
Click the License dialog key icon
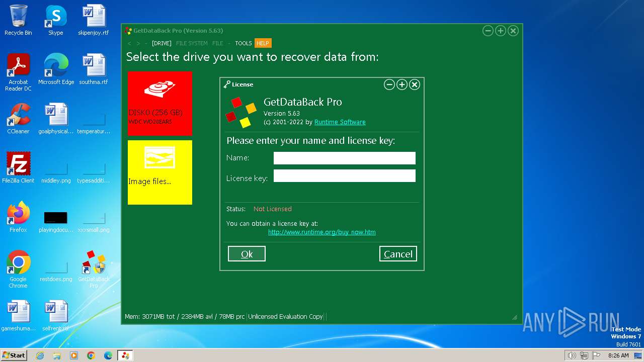pyautogui.click(x=227, y=84)
